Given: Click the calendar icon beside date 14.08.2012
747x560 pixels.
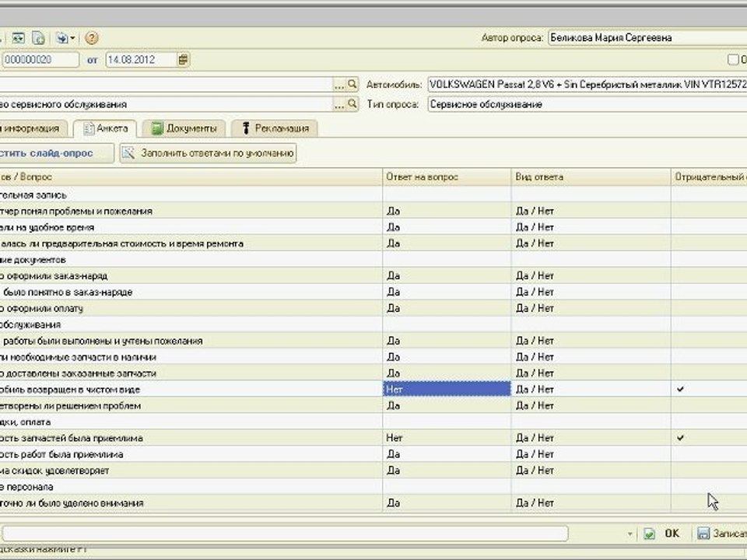Looking at the screenshot, I should [184, 60].
